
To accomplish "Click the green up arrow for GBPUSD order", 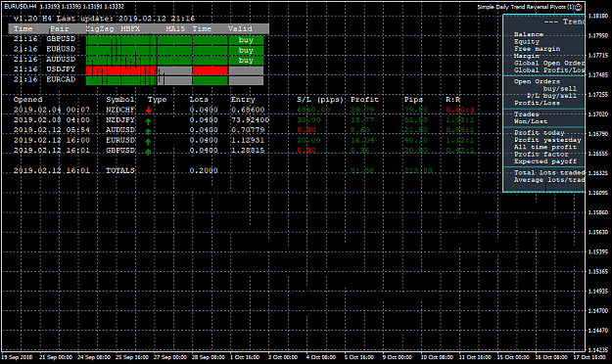I will [x=148, y=152].
